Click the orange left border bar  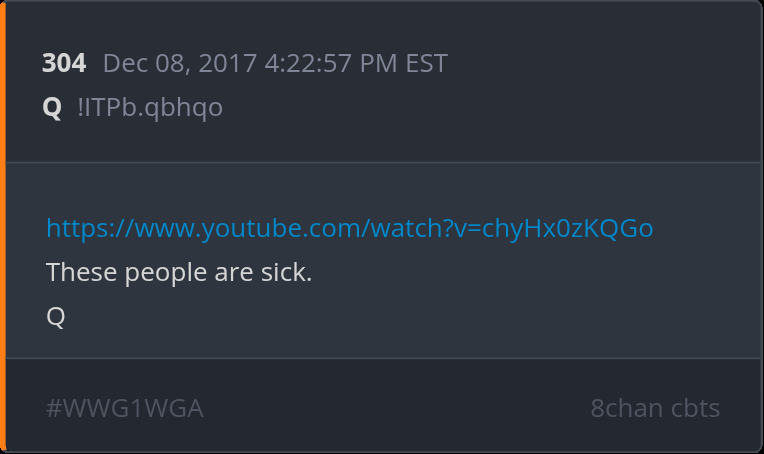2,227
